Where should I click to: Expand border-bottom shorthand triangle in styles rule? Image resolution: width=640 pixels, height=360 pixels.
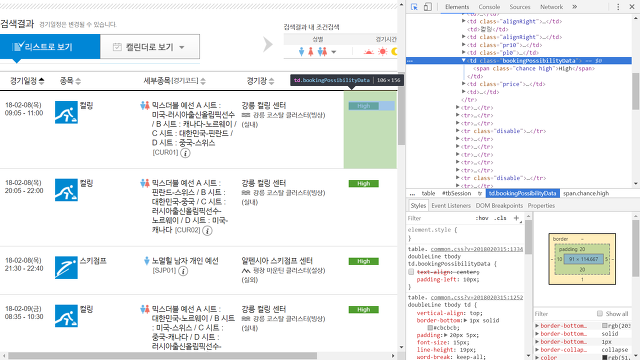click(466, 320)
